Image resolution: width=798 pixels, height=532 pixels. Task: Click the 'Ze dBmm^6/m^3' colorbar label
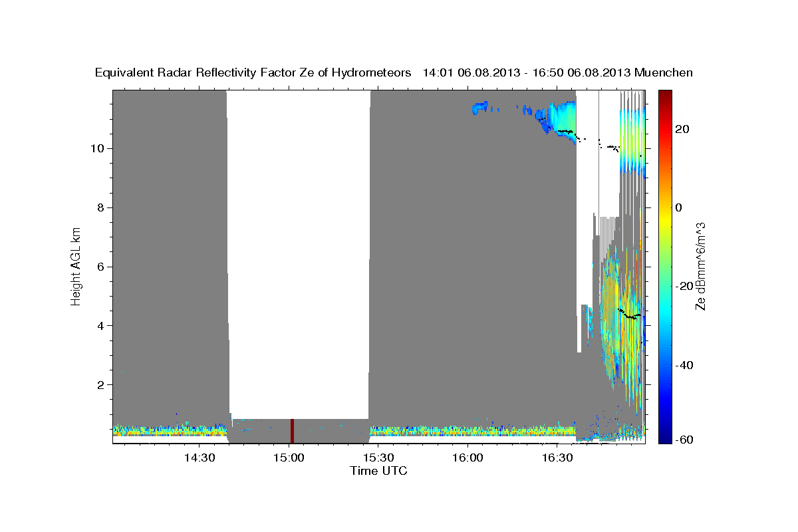coord(700,266)
